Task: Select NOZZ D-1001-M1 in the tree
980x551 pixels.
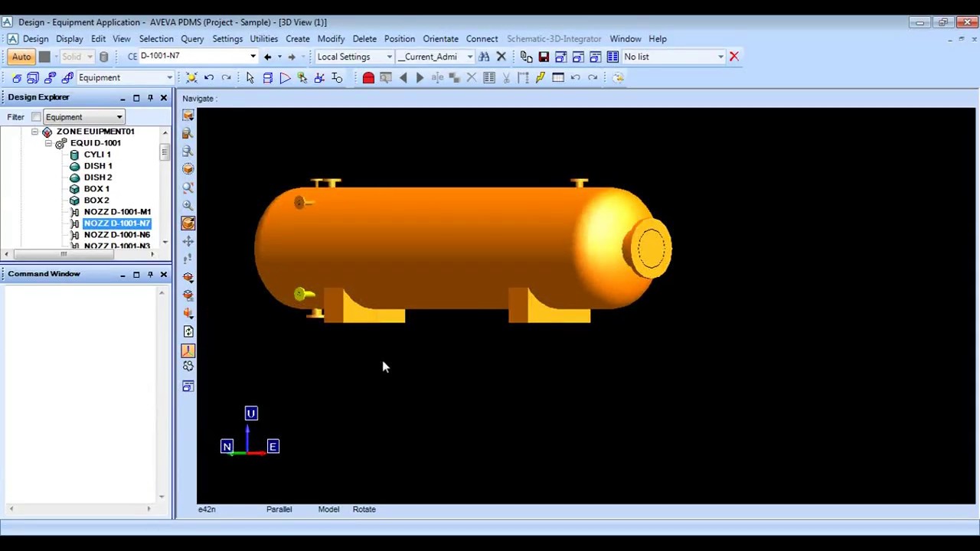Action: click(117, 212)
